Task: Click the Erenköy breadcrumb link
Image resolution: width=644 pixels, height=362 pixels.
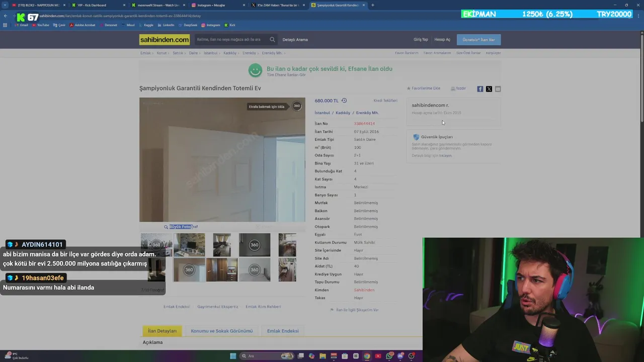Action: (249, 53)
